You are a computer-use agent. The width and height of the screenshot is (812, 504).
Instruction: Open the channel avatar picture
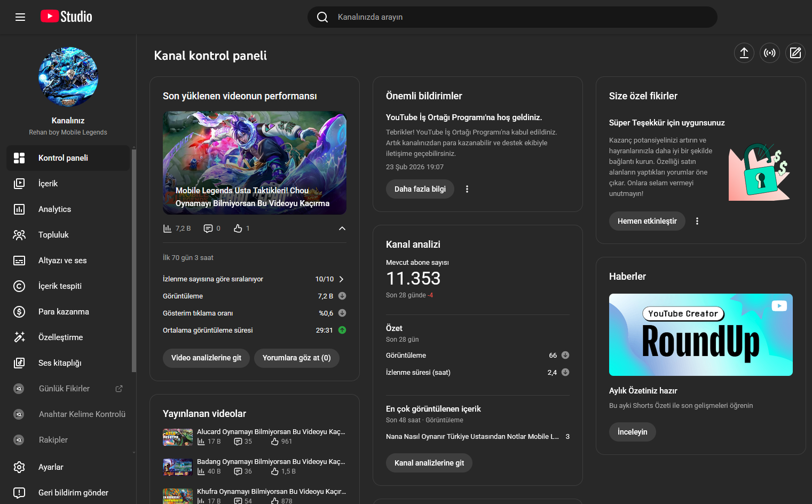pyautogui.click(x=68, y=77)
